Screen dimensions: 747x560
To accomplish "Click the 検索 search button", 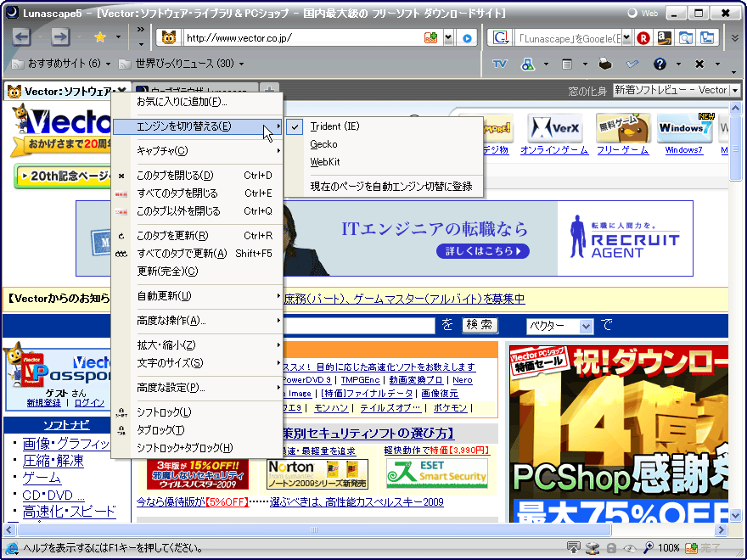I will [480, 325].
